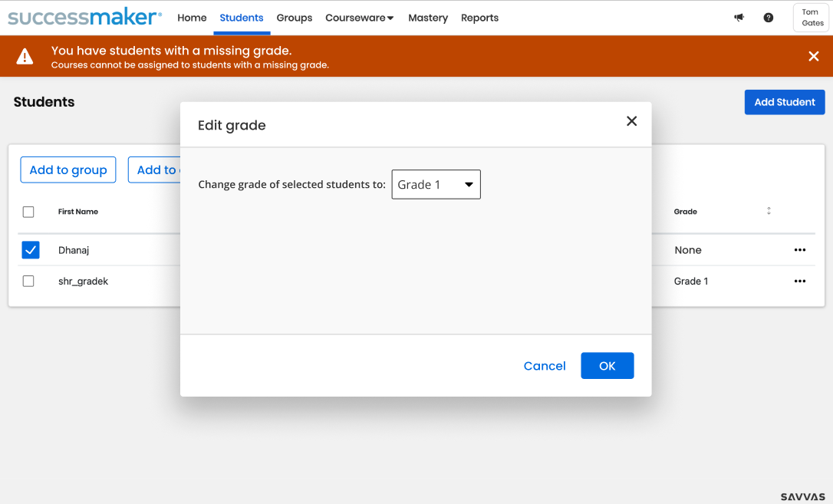This screenshot has height=504, width=833.
Task: Click the announcements megaphone icon
Action: click(739, 18)
